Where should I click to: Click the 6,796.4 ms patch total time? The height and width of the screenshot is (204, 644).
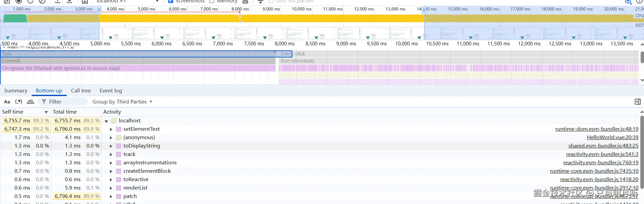tap(76, 196)
